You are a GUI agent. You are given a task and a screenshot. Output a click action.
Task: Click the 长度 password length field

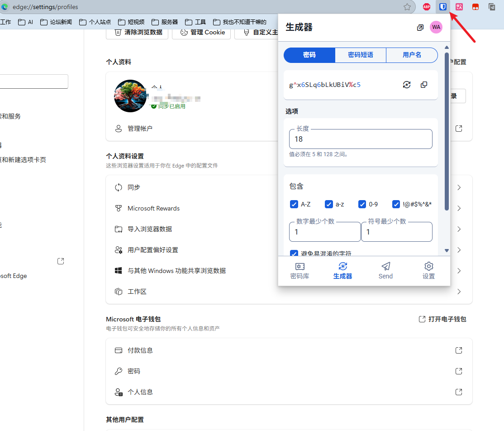[x=360, y=139]
